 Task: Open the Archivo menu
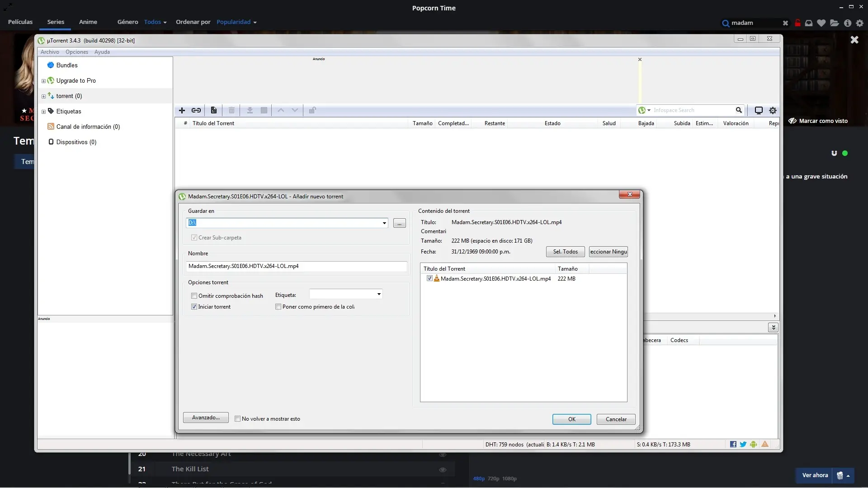[50, 52]
